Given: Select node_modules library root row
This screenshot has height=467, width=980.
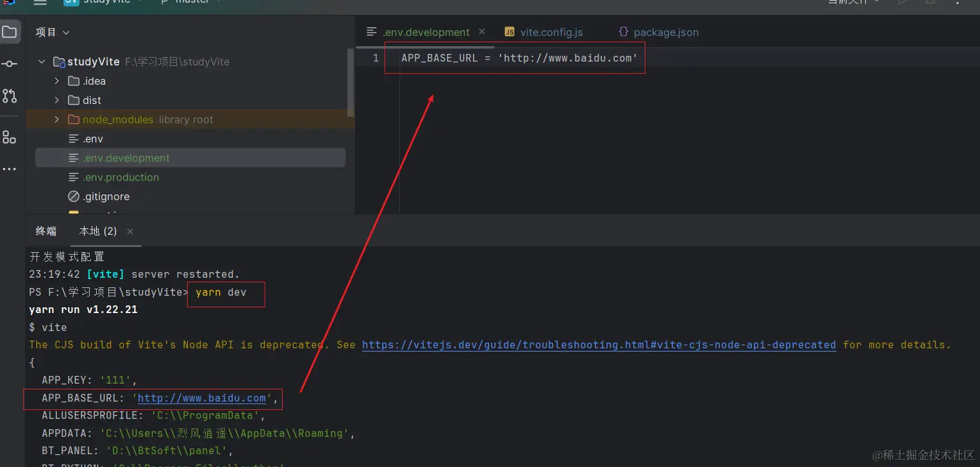Looking at the screenshot, I should [190, 119].
